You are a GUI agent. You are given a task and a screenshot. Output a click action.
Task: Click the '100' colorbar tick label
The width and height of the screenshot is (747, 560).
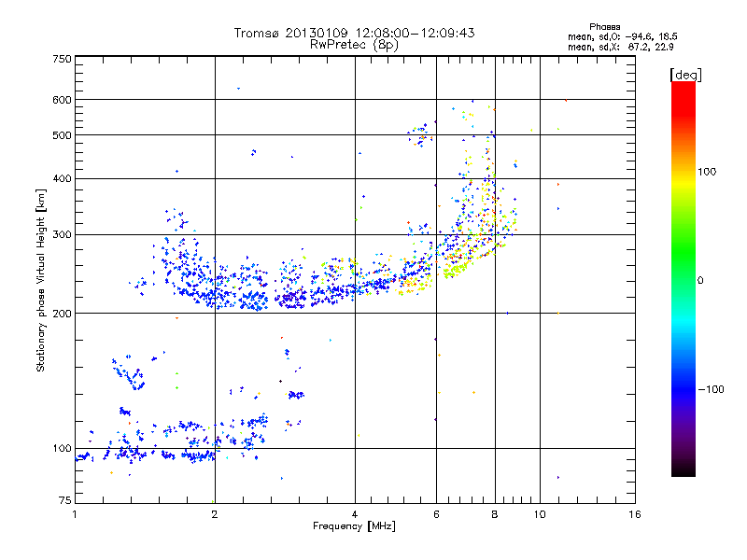pyautogui.click(x=707, y=172)
